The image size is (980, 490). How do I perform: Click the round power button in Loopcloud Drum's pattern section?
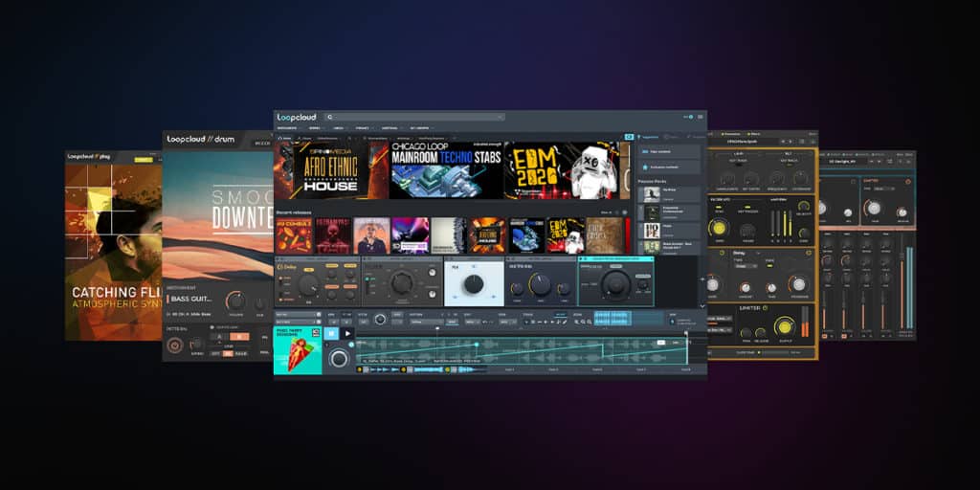click(x=176, y=345)
